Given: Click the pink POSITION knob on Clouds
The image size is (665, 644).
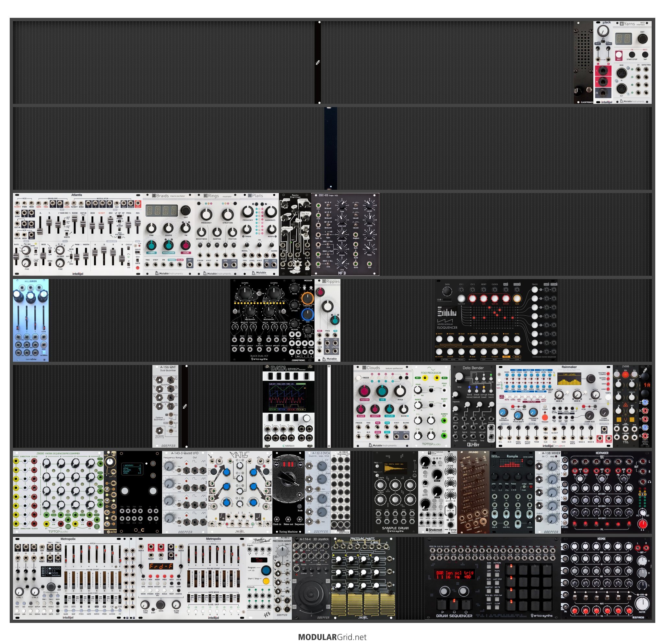Looking at the screenshot, I should [364, 391].
